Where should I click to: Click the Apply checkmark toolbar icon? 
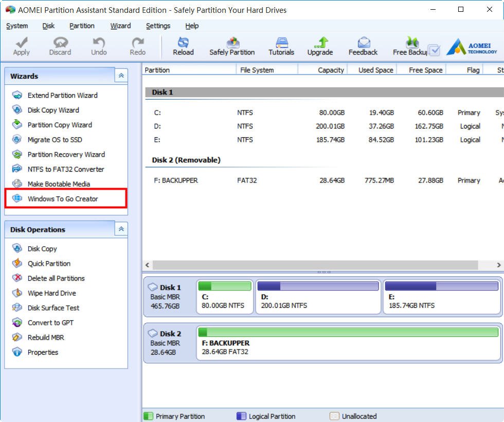[22, 42]
